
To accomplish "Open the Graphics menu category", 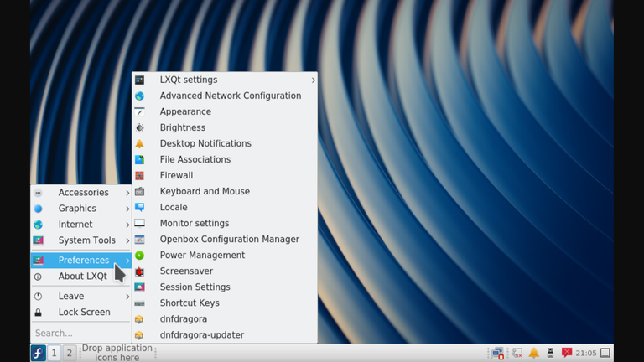I will 80,209.
